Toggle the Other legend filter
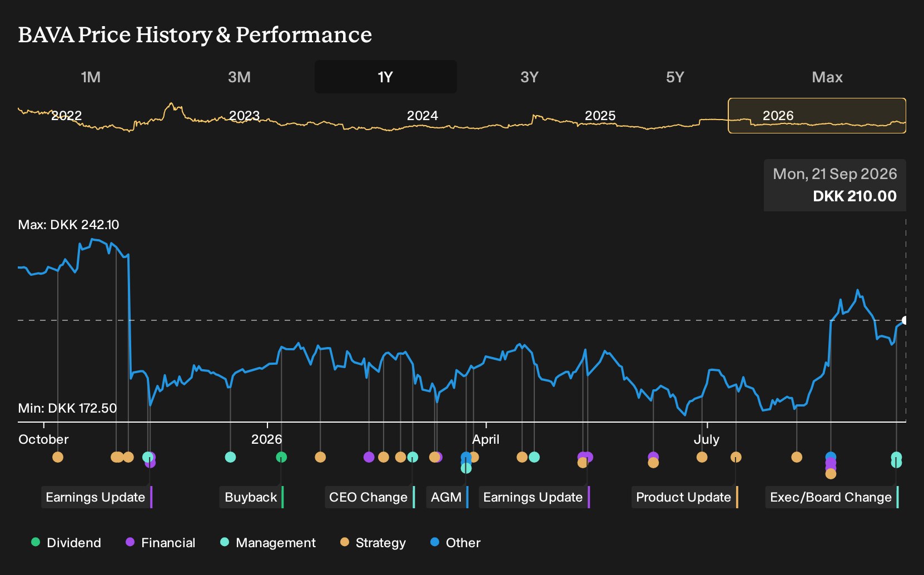Image resolution: width=924 pixels, height=575 pixels. pos(455,543)
